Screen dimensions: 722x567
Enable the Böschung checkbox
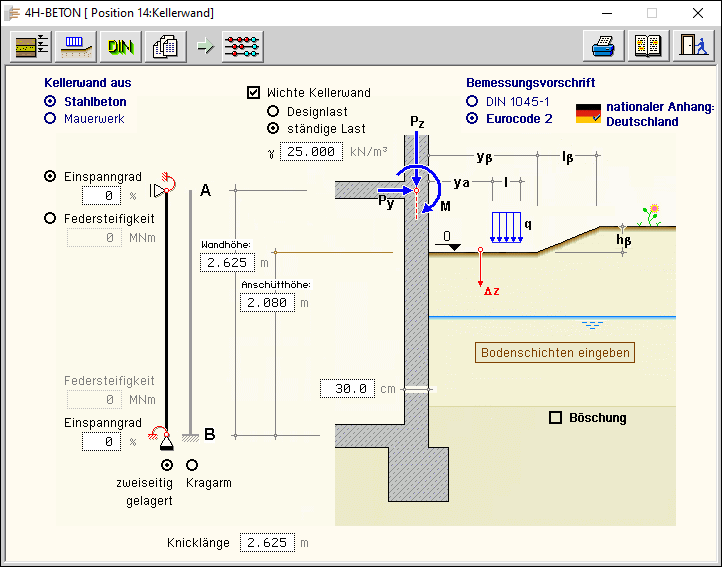pos(556,418)
